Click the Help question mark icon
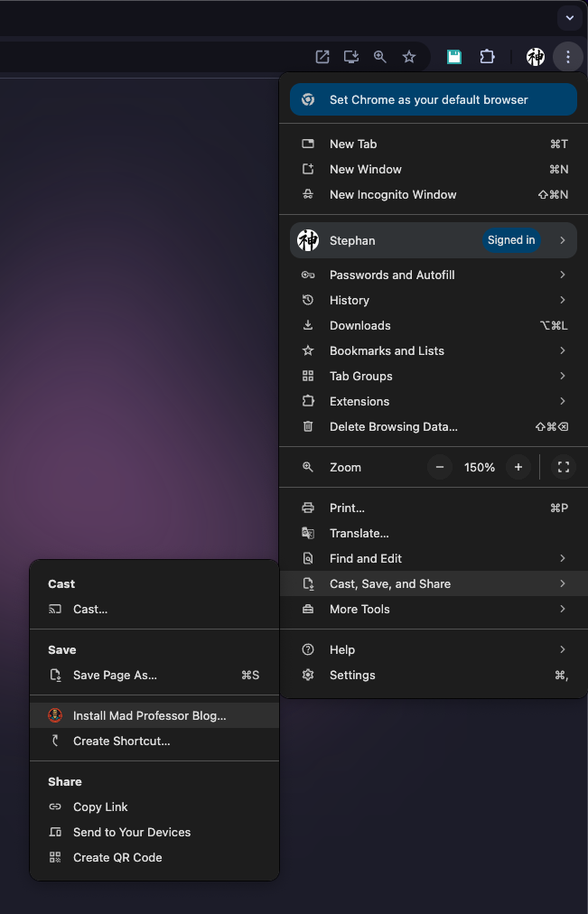Image resolution: width=588 pixels, height=914 pixels. [x=308, y=649]
